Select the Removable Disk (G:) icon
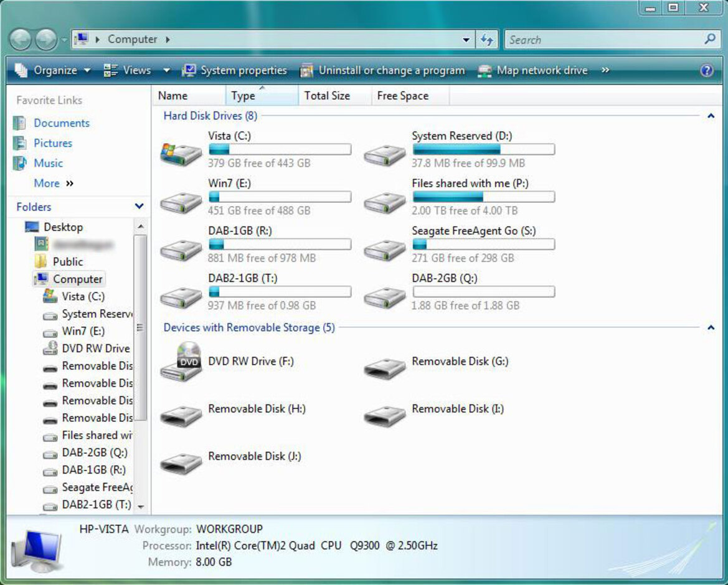Screen dimensions: 728x585 [384, 369]
